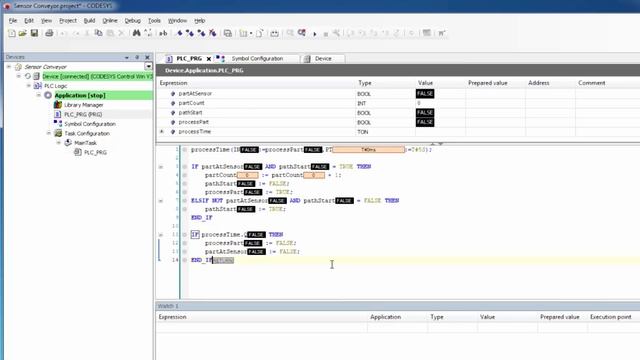Click the Redo toolbar icon
640x360 pixels.
(x=76, y=33)
